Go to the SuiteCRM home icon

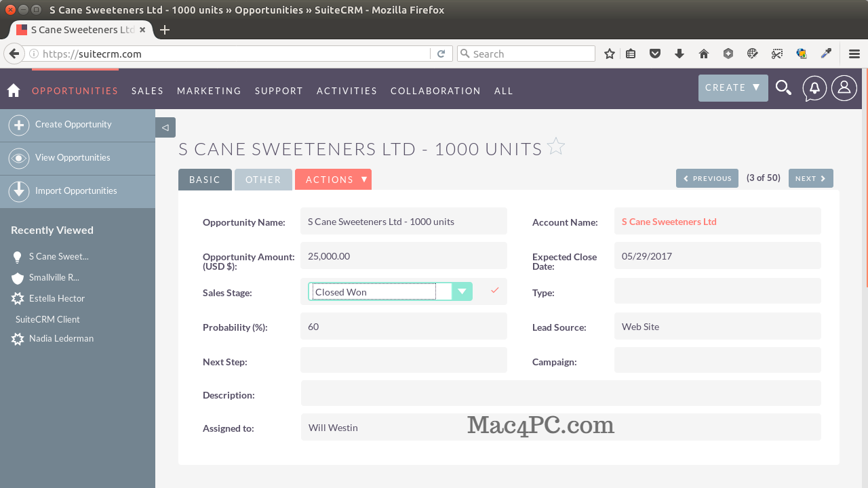[x=14, y=91]
